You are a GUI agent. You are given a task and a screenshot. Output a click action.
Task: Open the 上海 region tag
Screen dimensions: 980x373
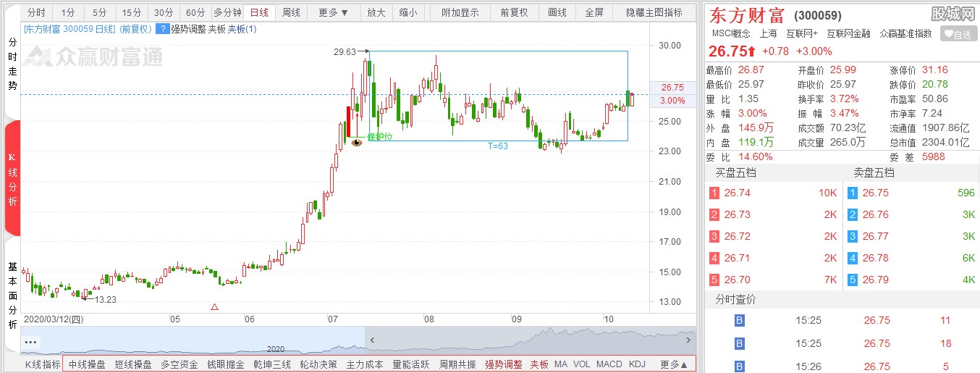click(x=768, y=33)
